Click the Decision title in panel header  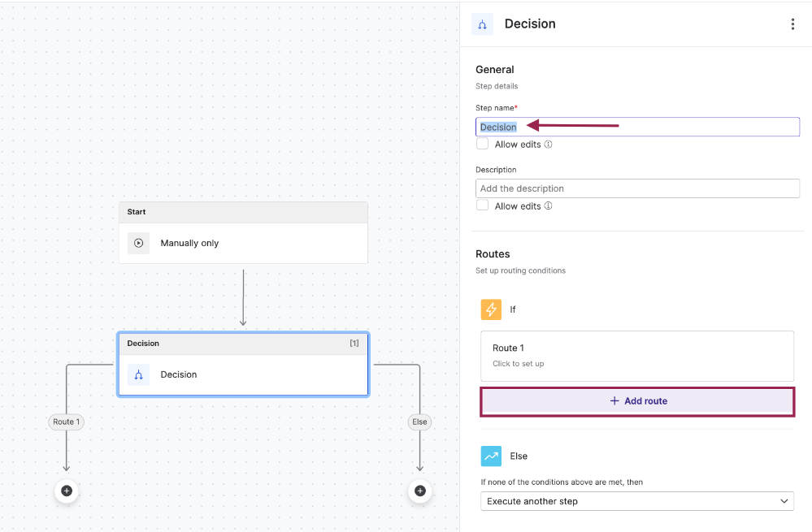coord(530,24)
